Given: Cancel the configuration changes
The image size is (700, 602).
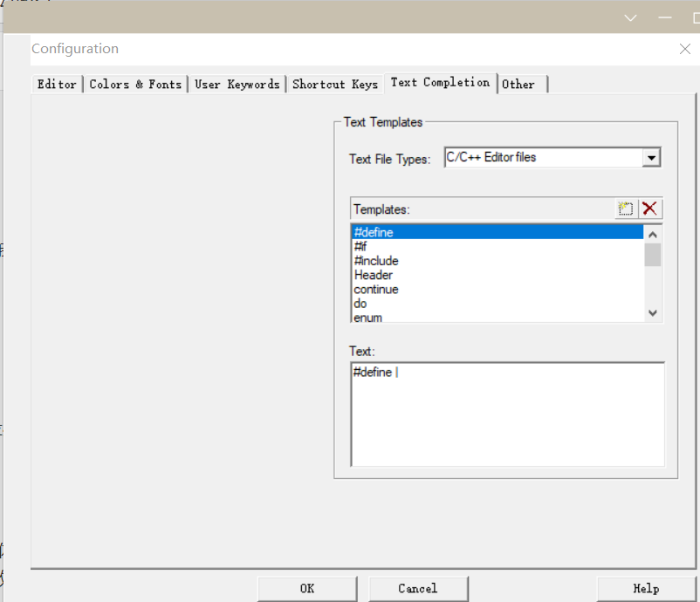Looking at the screenshot, I should point(418,589).
